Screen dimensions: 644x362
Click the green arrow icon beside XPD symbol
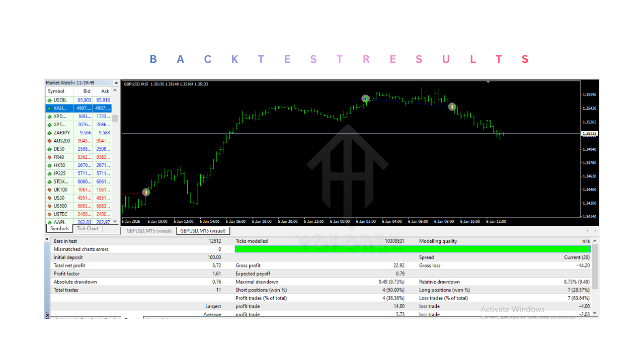[x=49, y=116]
